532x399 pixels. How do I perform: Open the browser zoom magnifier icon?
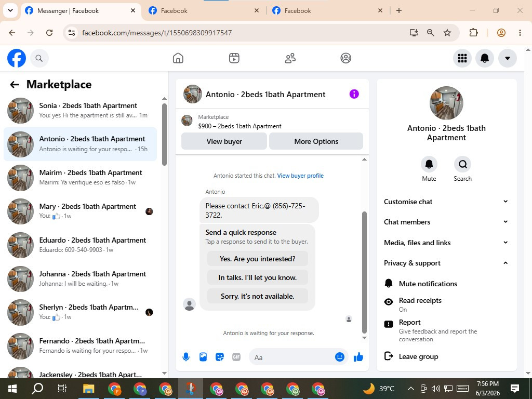click(431, 33)
